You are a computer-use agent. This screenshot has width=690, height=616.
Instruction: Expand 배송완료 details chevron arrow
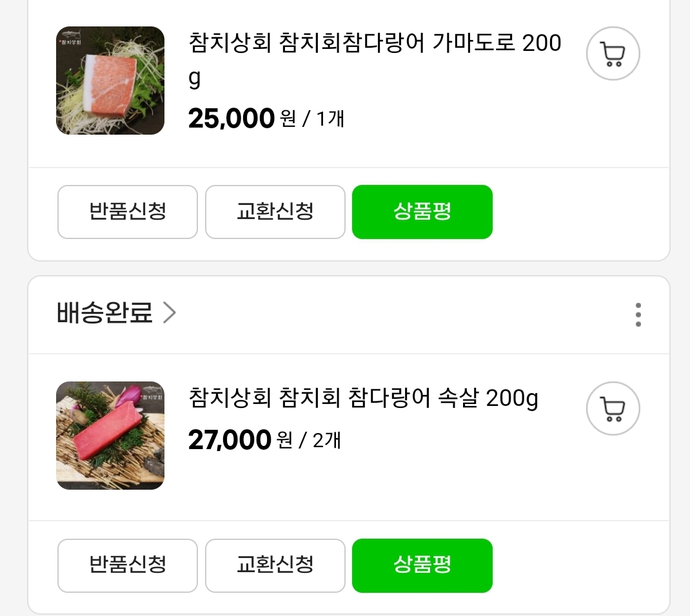[x=170, y=313]
